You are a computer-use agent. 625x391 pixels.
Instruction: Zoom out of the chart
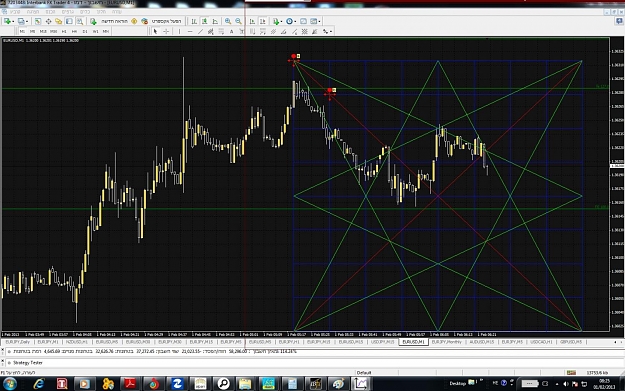238,21
